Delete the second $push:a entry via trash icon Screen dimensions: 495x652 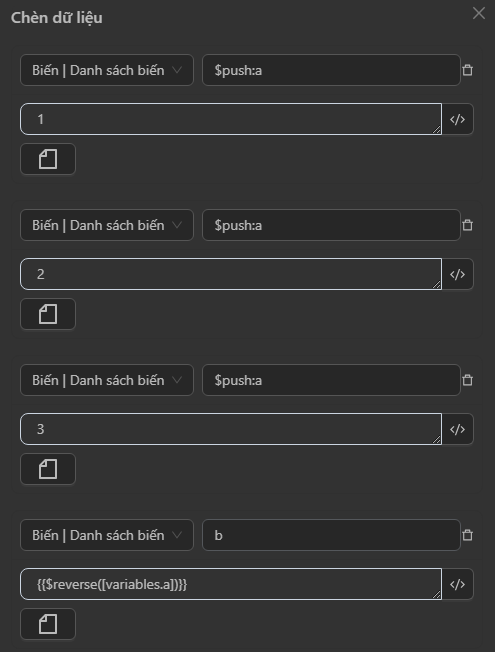pos(468,225)
